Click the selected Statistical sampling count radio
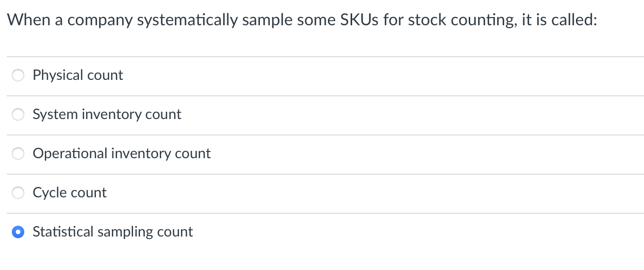This screenshot has width=644, height=270. coord(18,232)
